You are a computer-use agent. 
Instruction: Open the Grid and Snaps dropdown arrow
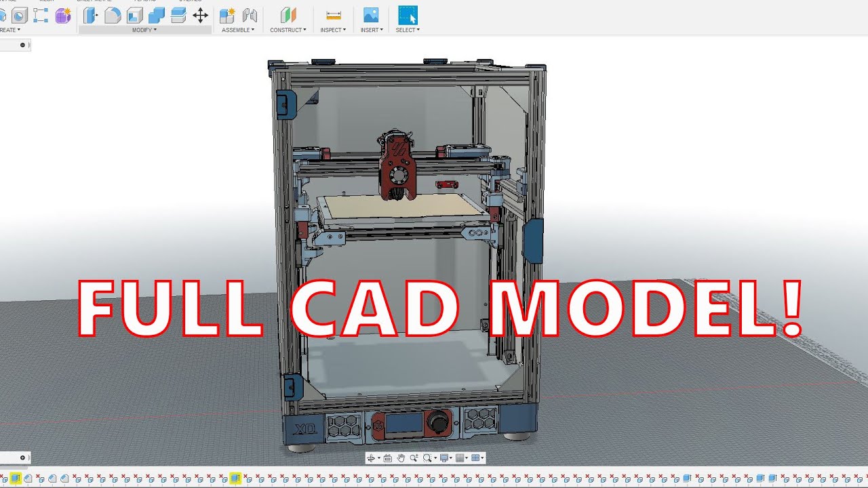coord(467,459)
